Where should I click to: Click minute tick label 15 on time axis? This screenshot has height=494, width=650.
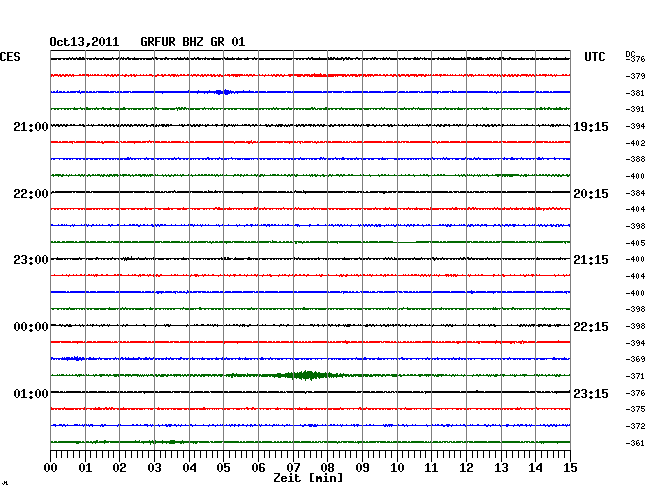click(570, 468)
